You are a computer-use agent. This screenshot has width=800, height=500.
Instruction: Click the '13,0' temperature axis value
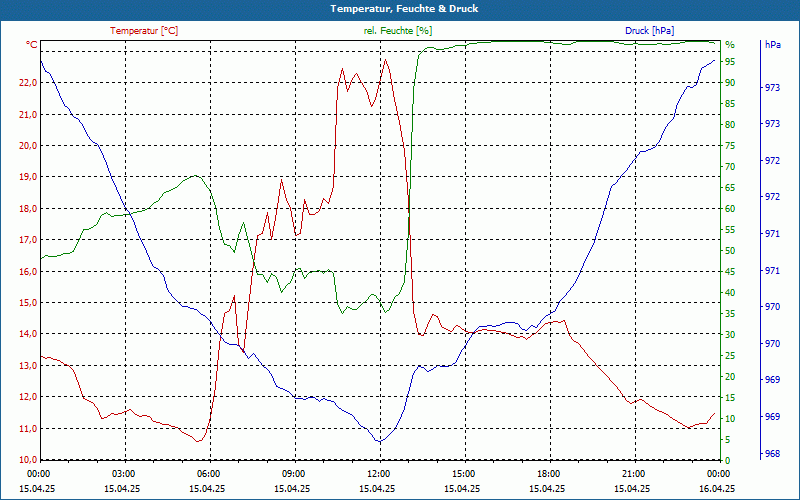(28, 365)
